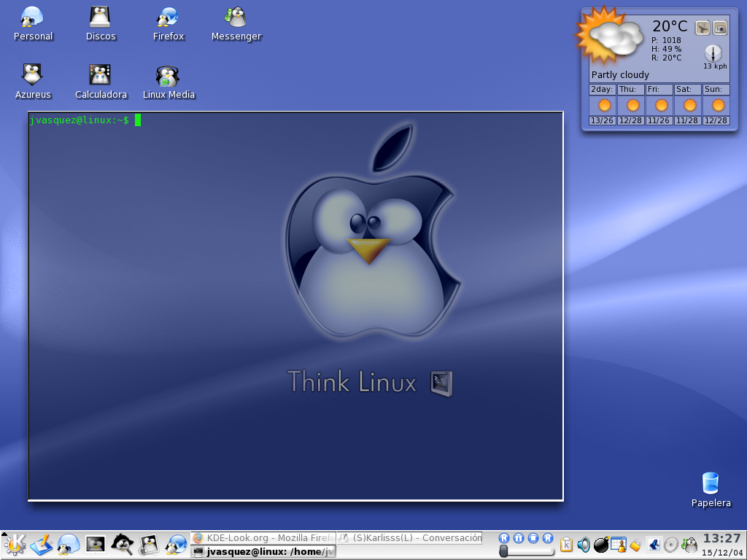Click the speaker volume tray icon
Viewport: 747px width, 560px height.
[584, 544]
